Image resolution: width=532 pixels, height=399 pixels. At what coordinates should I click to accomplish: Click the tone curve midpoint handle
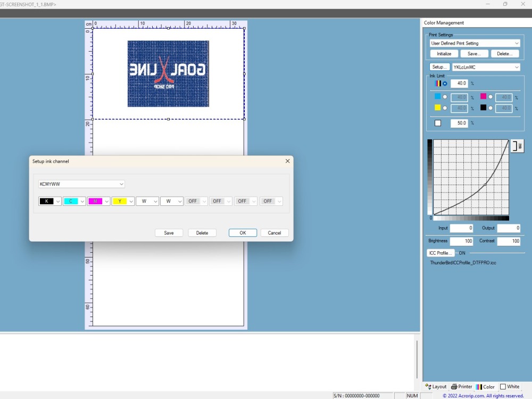tap(485, 185)
